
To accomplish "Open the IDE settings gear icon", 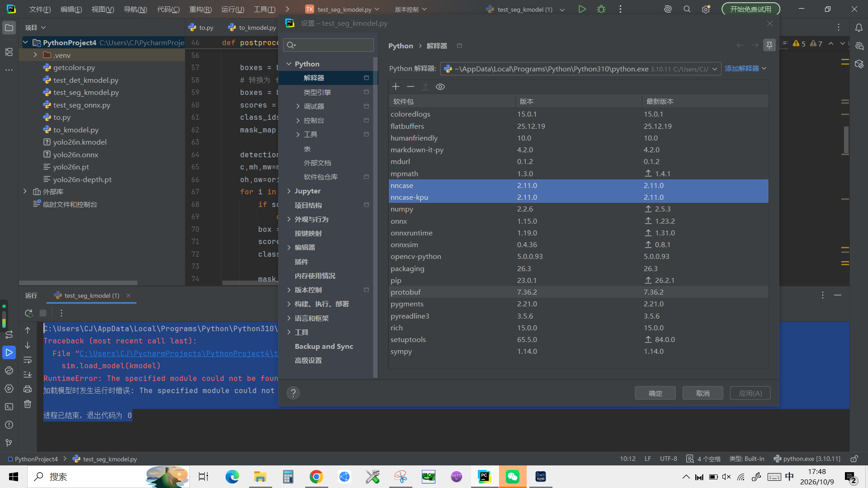I will click(x=706, y=9).
